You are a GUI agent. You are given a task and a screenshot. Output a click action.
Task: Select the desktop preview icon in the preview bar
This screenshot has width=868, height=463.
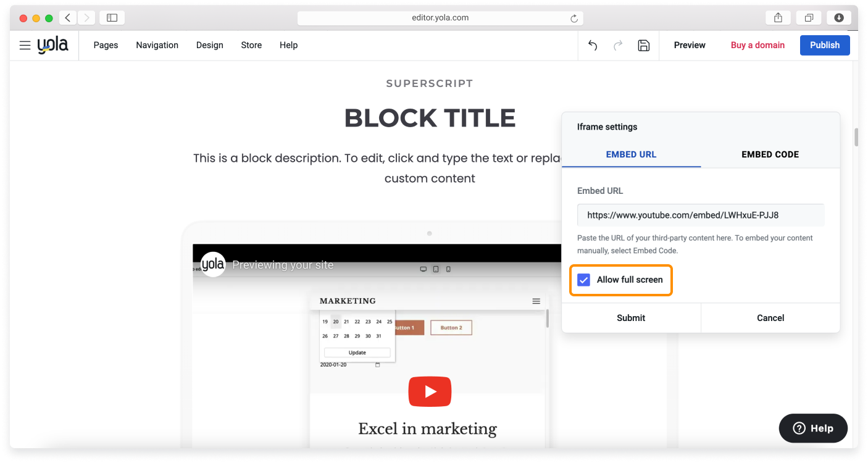(423, 269)
